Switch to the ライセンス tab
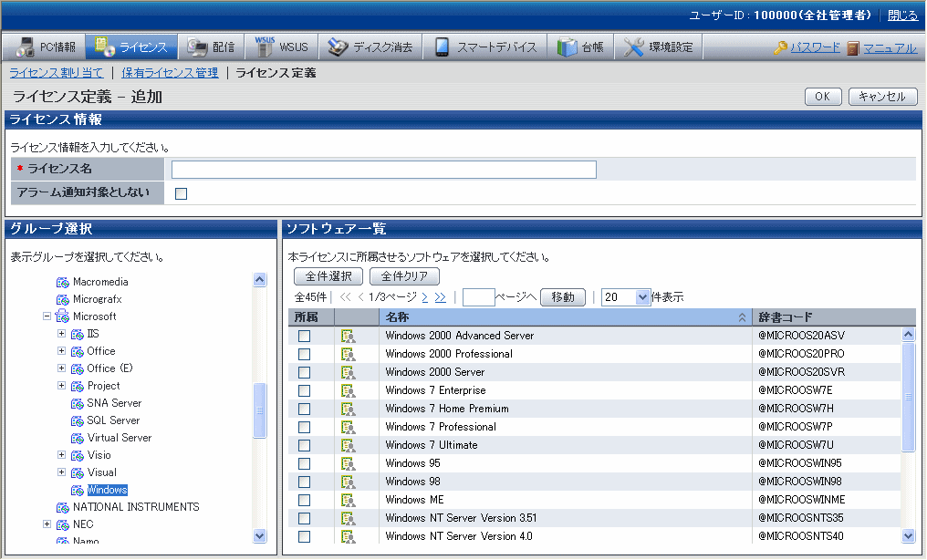 click(x=131, y=47)
